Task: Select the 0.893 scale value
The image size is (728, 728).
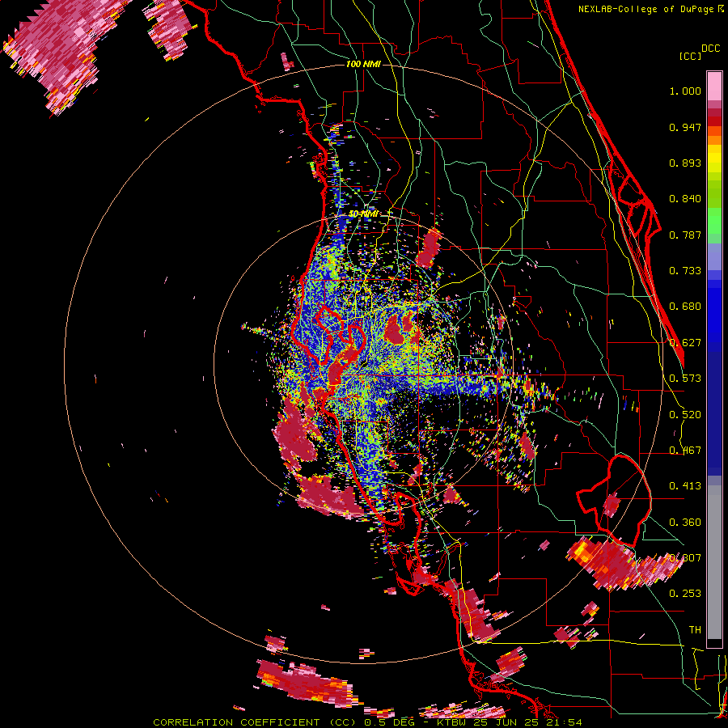Action: 685,163
